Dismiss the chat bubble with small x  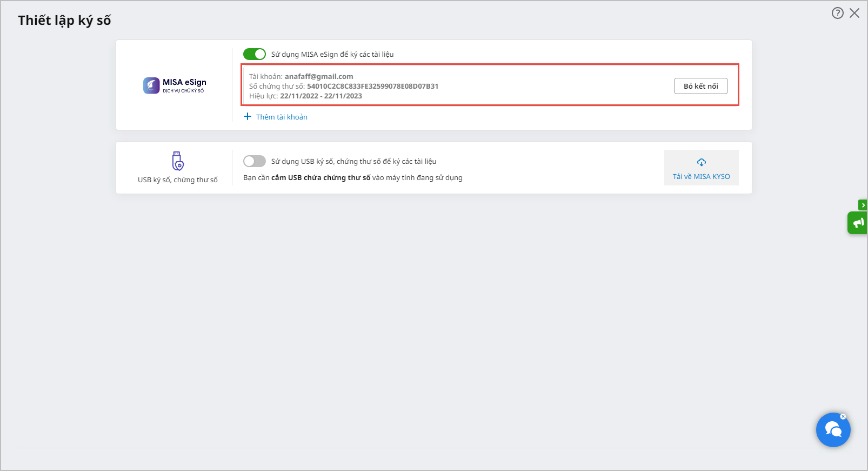click(843, 416)
